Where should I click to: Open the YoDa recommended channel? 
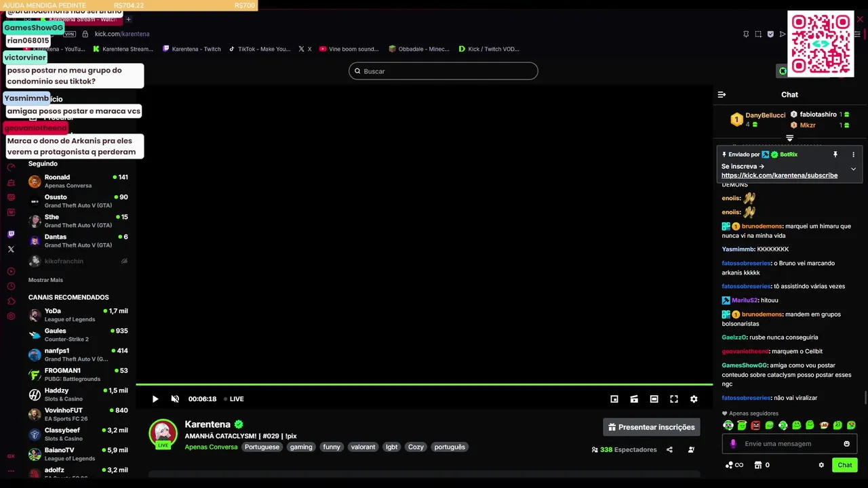(x=78, y=314)
